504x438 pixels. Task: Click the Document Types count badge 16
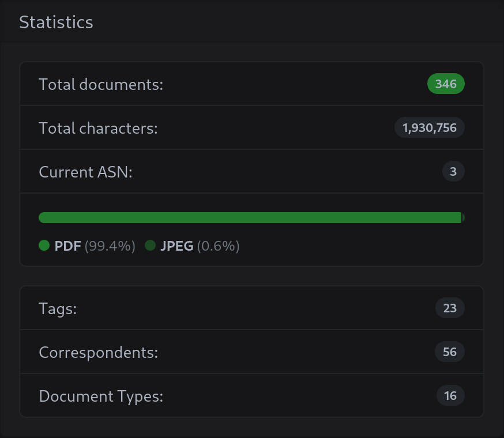[x=450, y=395]
